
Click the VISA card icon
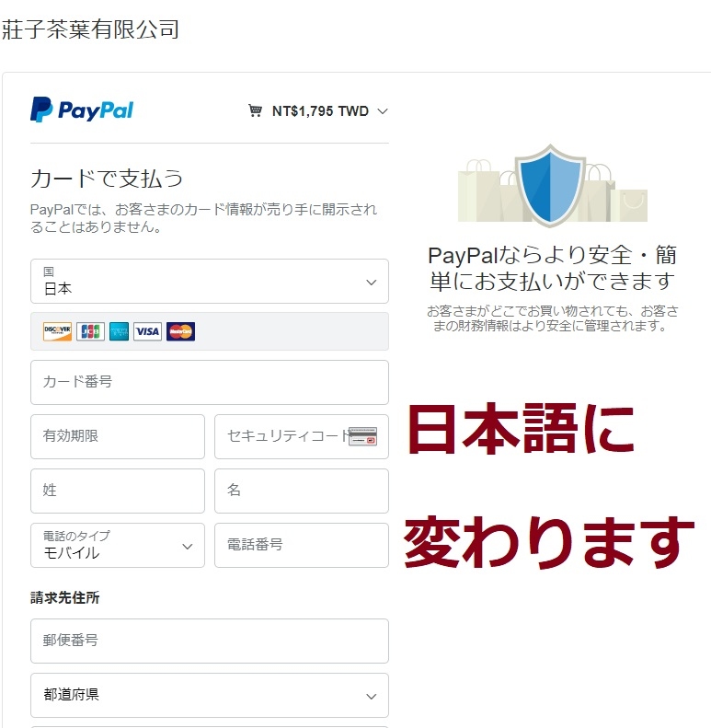pos(147,331)
